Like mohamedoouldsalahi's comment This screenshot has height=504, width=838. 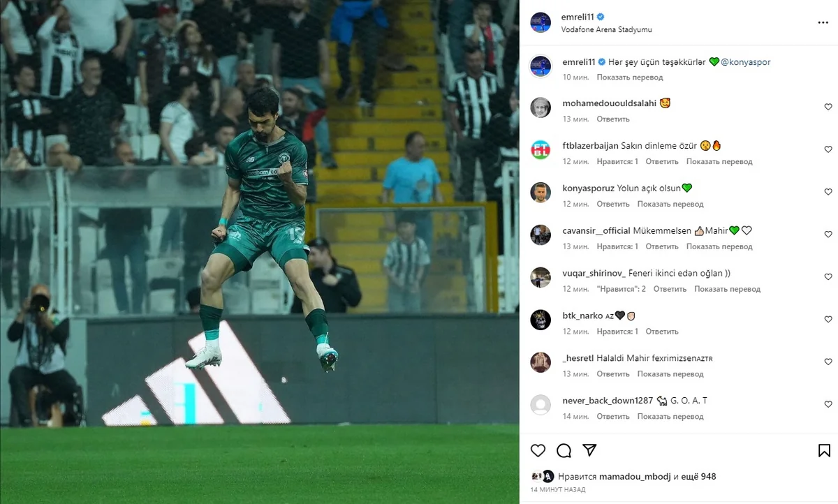(x=828, y=107)
